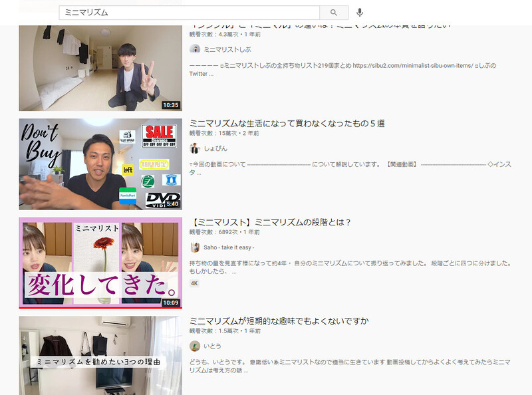
Task: Go to いとう channel name link
Action: coord(213,346)
